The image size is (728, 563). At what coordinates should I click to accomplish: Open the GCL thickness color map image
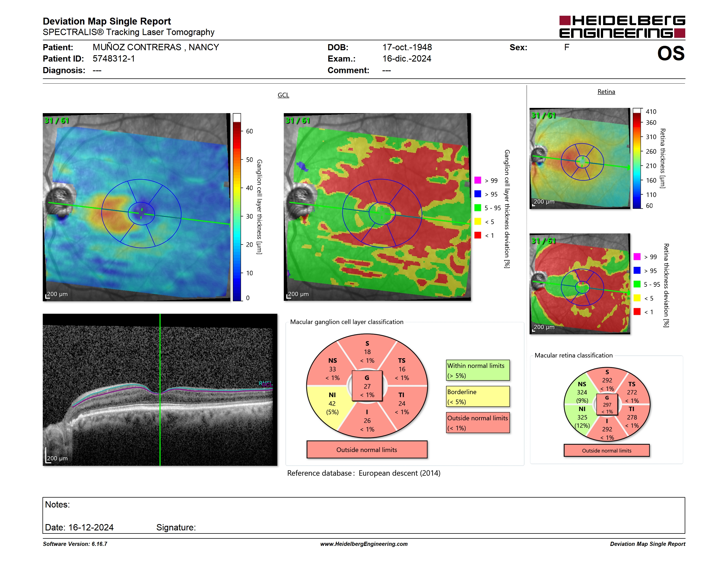136,207
